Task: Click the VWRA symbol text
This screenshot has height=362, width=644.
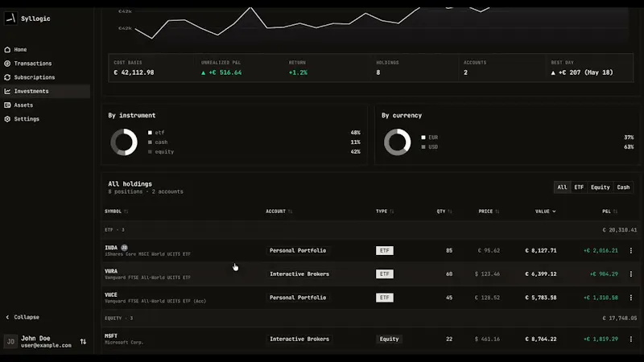Action: point(111,271)
